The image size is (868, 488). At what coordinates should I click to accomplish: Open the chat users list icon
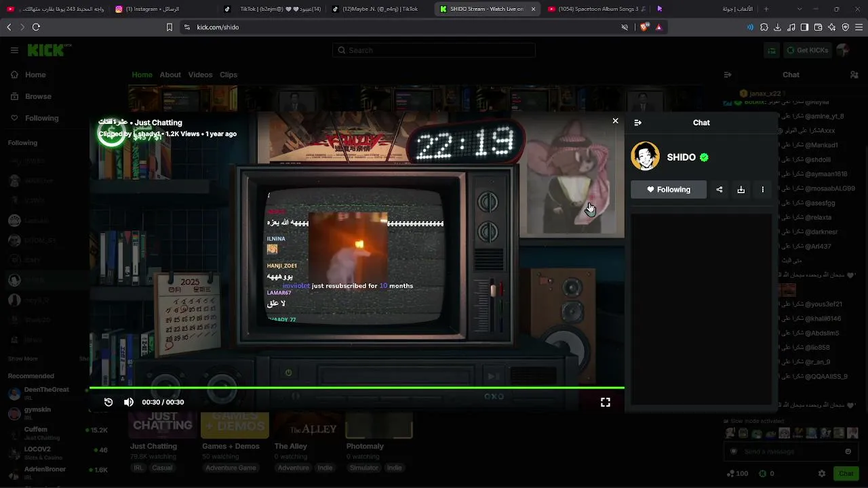tap(854, 75)
